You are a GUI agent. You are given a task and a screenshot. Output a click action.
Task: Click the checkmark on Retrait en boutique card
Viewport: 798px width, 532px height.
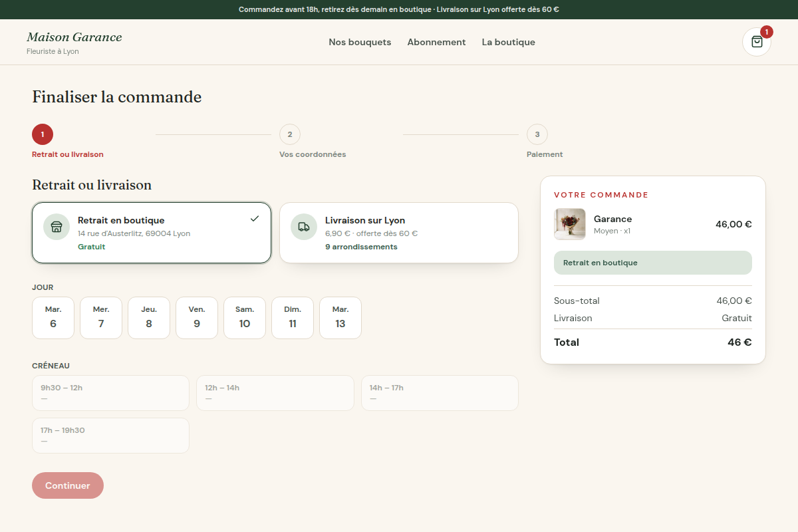click(255, 219)
